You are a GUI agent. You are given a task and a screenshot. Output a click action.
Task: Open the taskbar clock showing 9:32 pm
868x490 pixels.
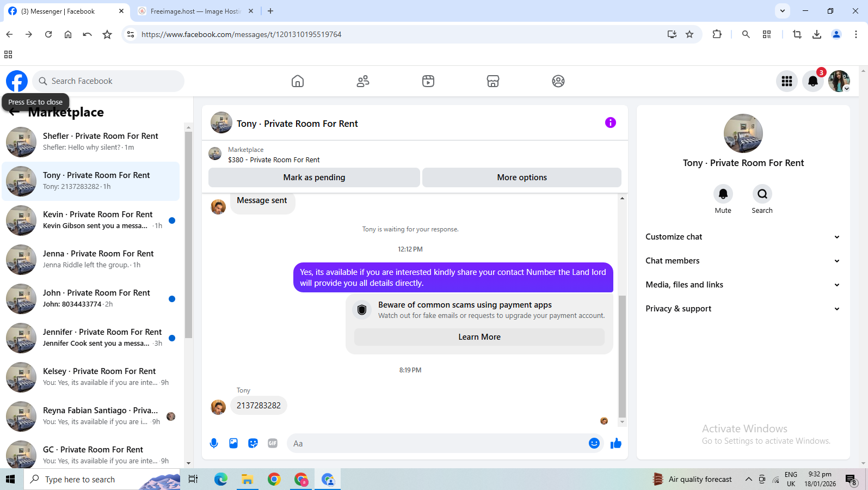point(820,479)
